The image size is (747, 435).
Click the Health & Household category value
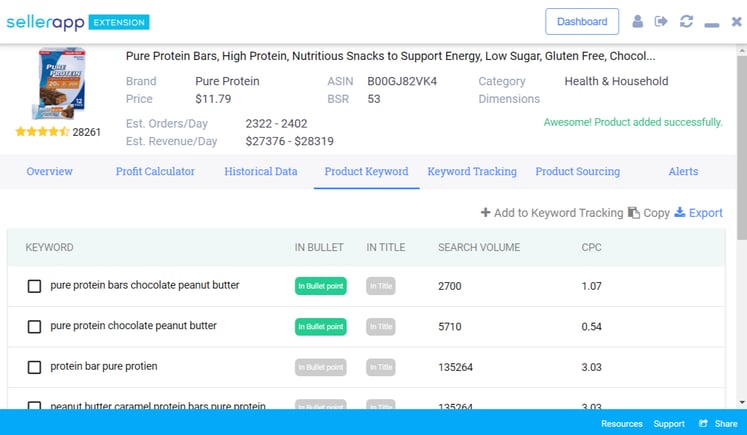[x=616, y=81]
